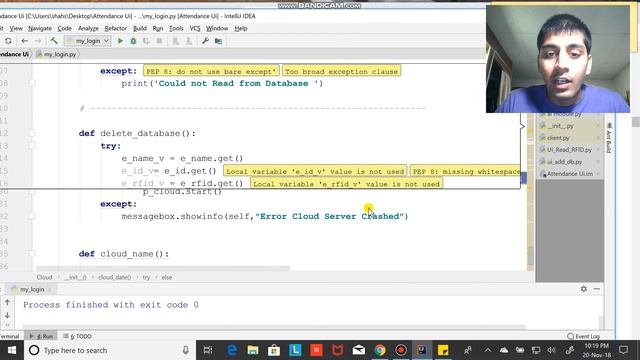The height and width of the screenshot is (360, 640).
Task: Open Bandicam recorder taskbar icon
Action: (401, 350)
